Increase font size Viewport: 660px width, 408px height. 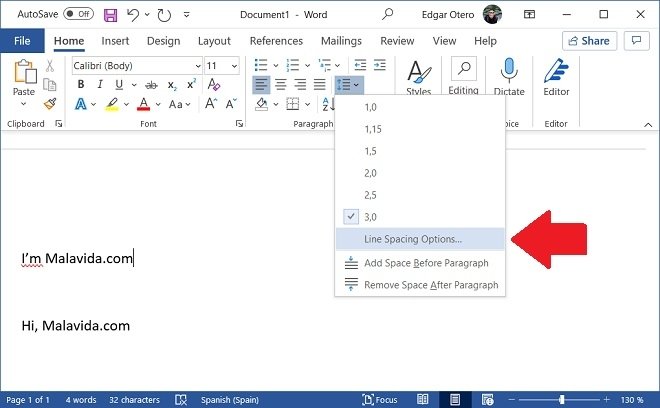211,104
